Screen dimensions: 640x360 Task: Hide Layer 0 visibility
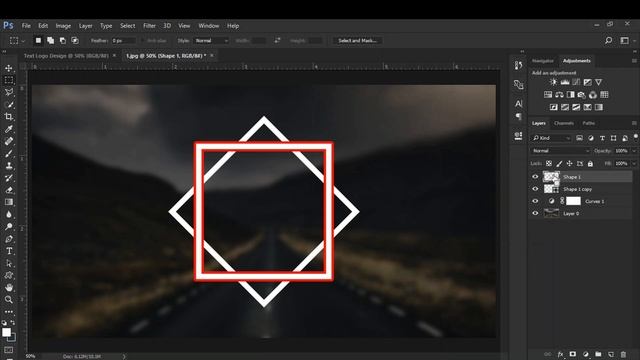(535, 213)
